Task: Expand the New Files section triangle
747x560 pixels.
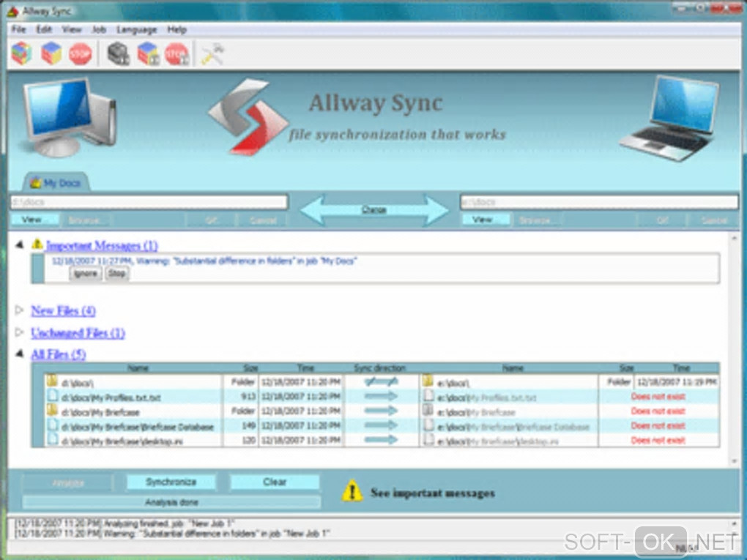Action: click(x=19, y=310)
